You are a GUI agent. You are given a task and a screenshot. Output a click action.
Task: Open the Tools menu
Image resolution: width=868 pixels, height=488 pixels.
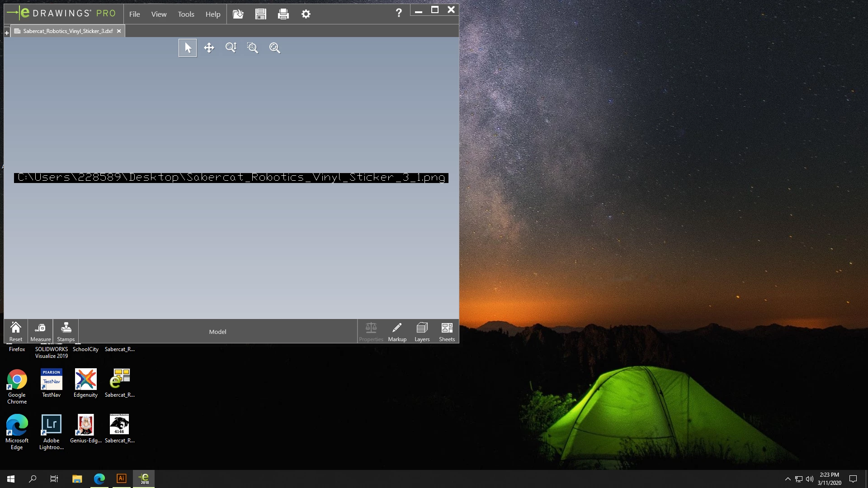point(186,14)
